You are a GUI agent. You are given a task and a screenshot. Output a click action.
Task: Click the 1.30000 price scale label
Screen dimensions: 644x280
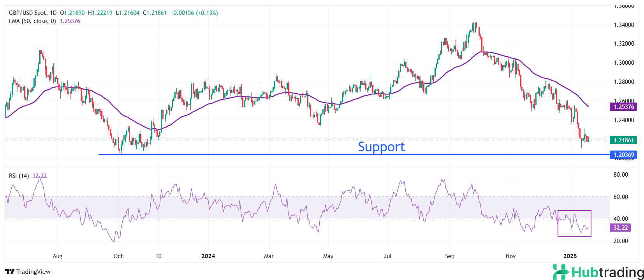tap(624, 63)
